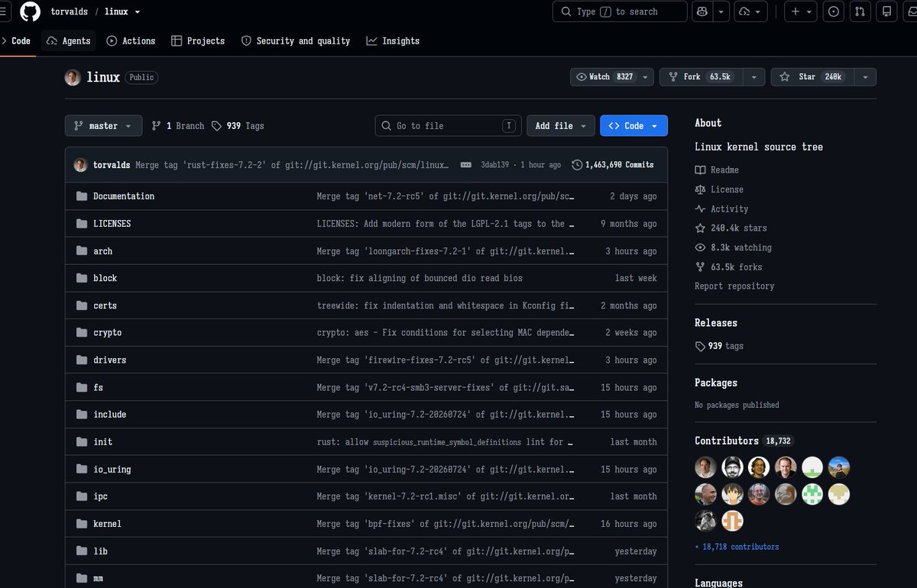Open the io_uring folder name
This screenshot has height=588, width=917.
click(112, 470)
